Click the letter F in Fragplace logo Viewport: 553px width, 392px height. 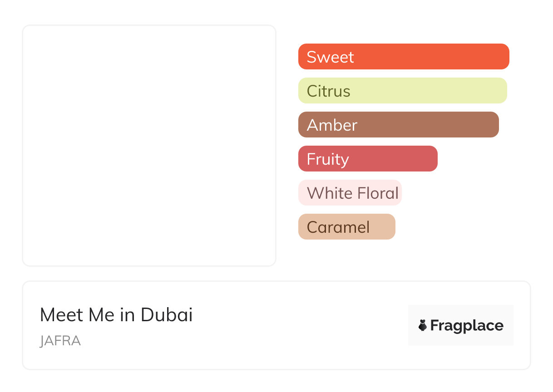(434, 326)
